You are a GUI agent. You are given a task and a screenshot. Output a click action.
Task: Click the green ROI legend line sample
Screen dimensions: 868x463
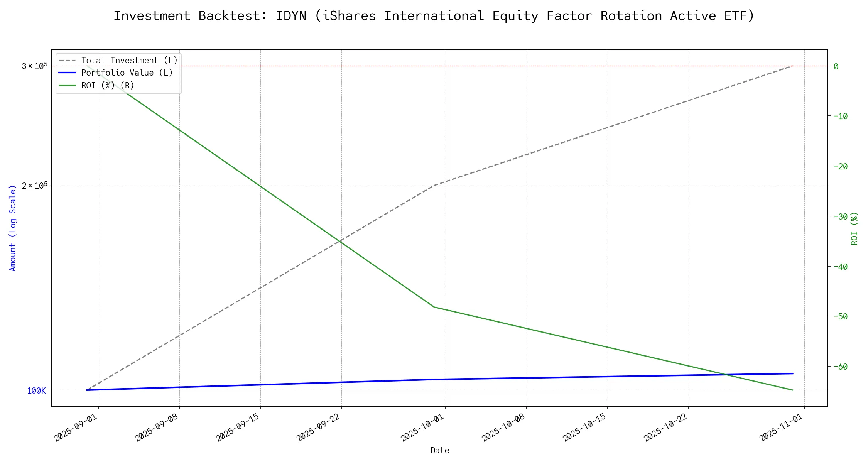67,86
